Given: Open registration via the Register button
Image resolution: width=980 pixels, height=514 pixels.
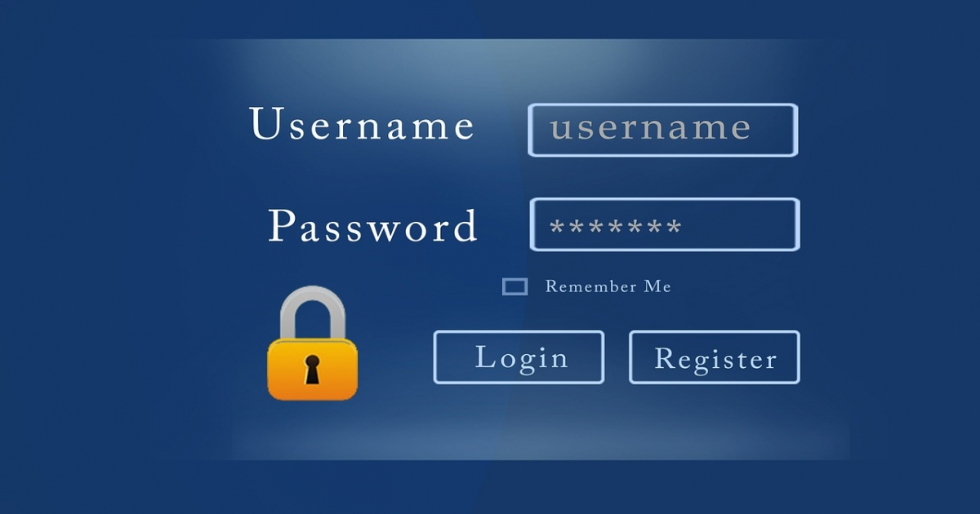Looking at the screenshot, I should 715,357.
